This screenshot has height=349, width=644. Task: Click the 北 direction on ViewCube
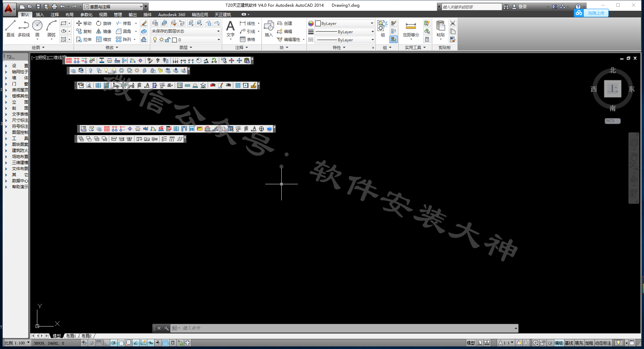pos(613,70)
